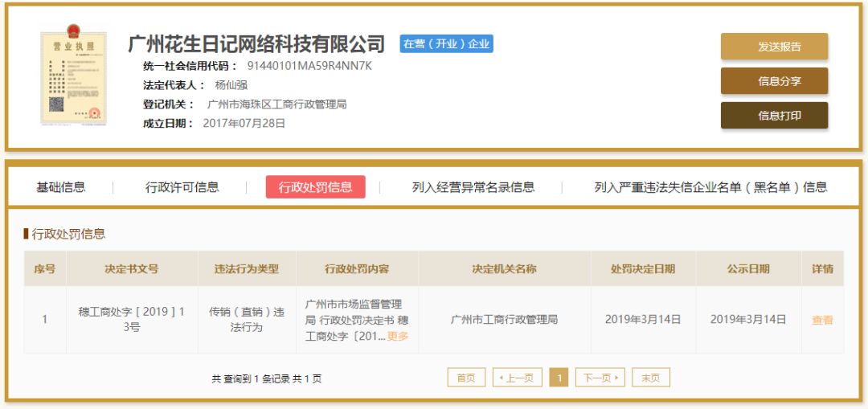Click credit code 91440101MA59R4NN7K
Screen dimensions: 868x409
tap(309, 66)
